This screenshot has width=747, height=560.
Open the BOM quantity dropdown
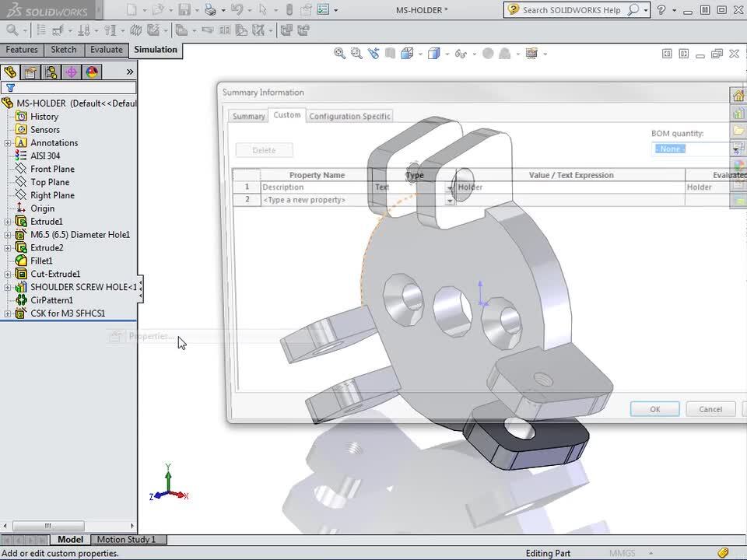pyautogui.click(x=681, y=149)
